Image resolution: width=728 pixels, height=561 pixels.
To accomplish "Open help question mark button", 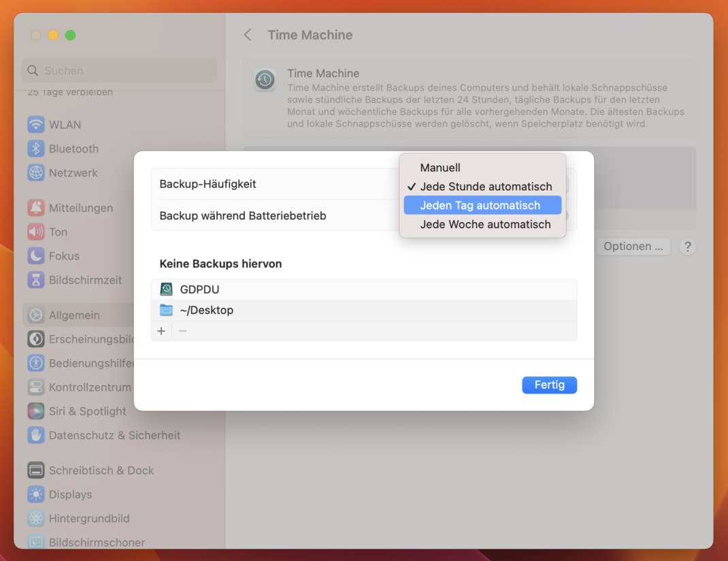I will click(688, 246).
